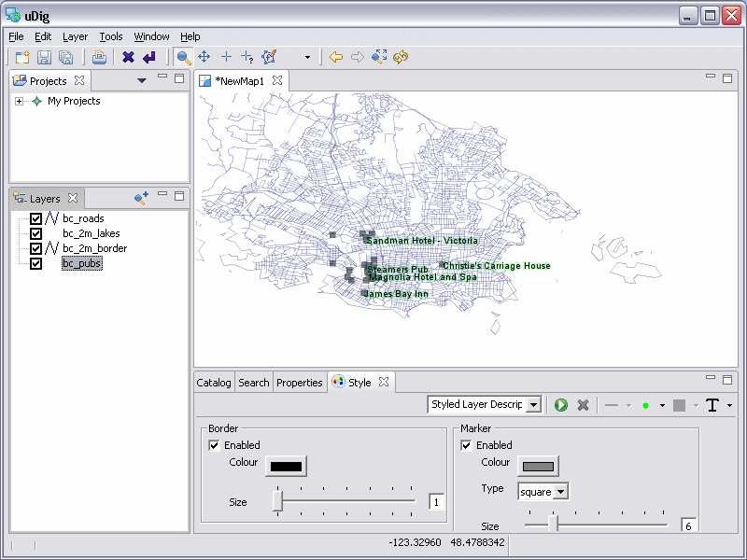Expand the My Projects tree node

pos(19,101)
